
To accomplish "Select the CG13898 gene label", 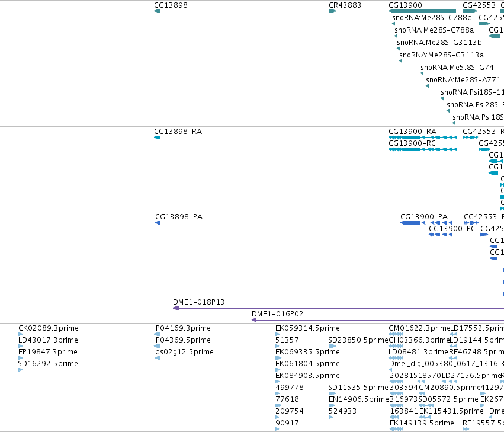I will tap(171, 5).
